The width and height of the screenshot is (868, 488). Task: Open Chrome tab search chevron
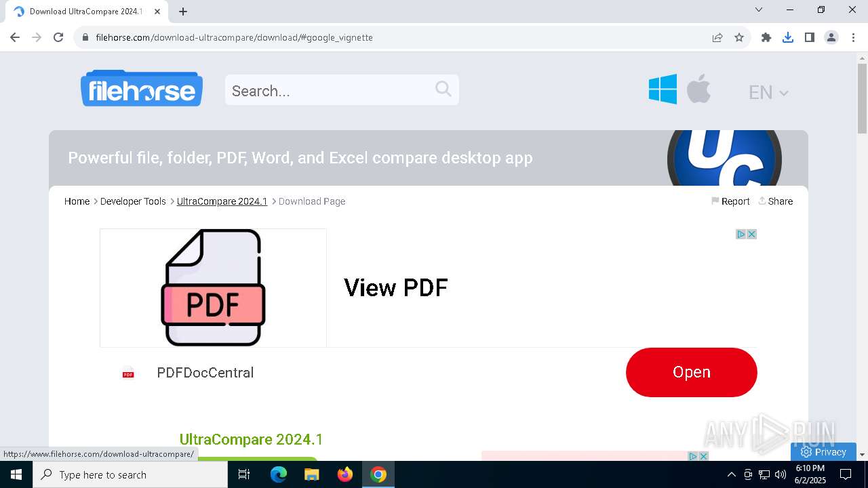coord(759,9)
